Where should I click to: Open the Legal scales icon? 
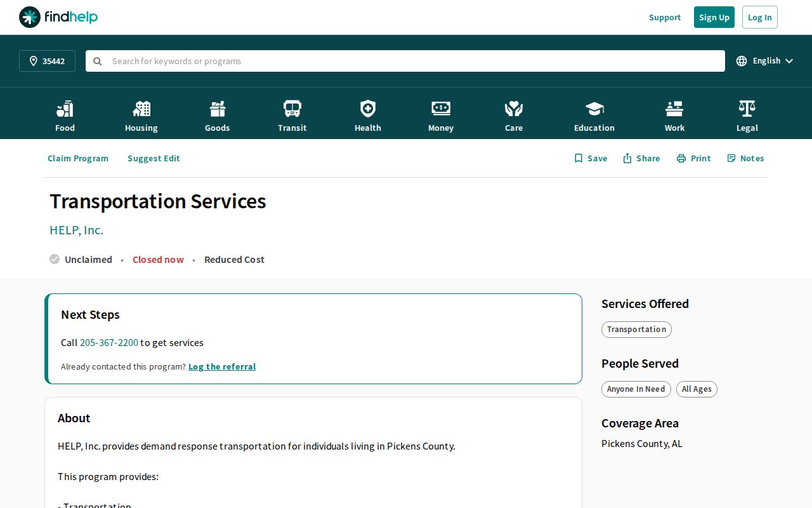click(747, 109)
